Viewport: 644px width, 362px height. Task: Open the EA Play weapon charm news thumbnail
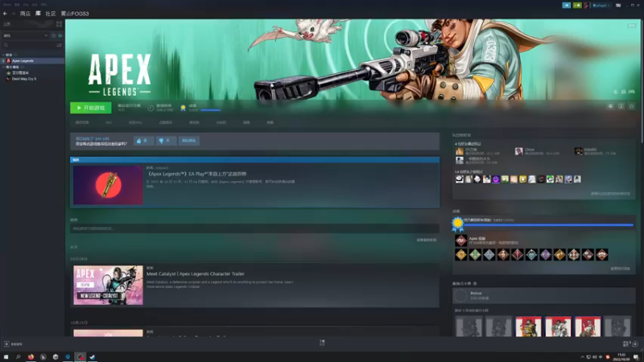(x=108, y=185)
